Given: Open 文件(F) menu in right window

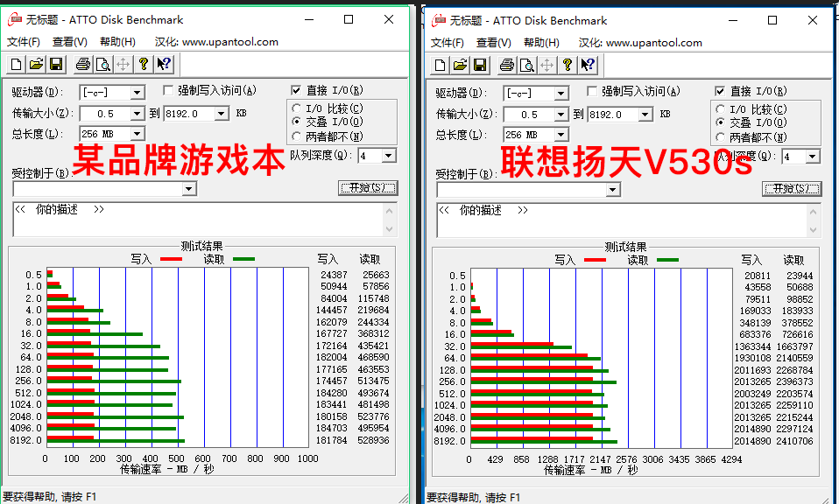Looking at the screenshot, I should (x=447, y=43).
